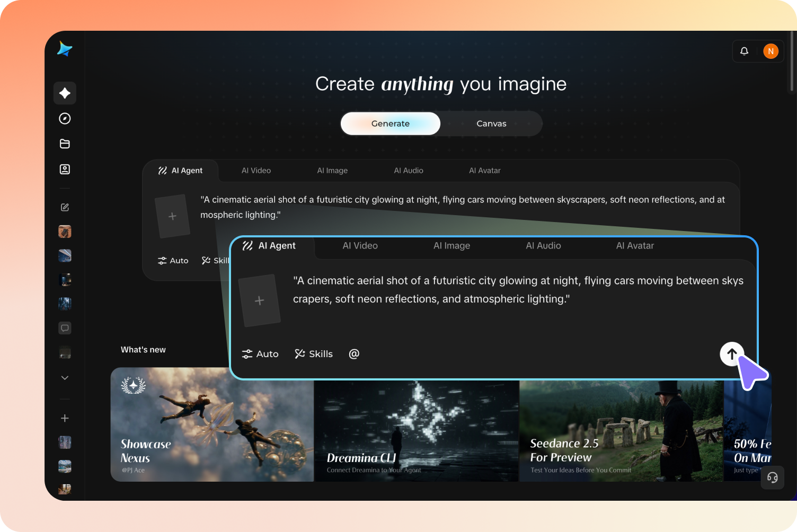Switch to Generate mode

[x=391, y=123]
